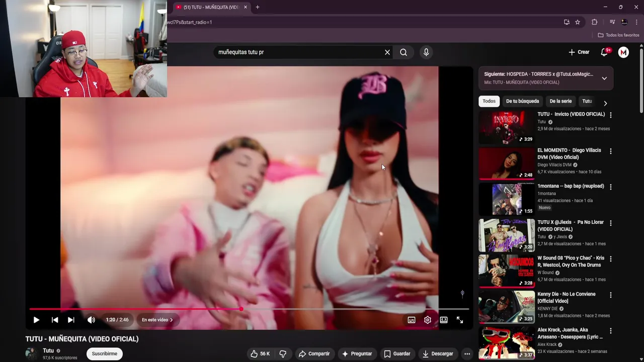Open the Tutu channel avatar
This screenshot has width=644, height=362.
click(32, 354)
